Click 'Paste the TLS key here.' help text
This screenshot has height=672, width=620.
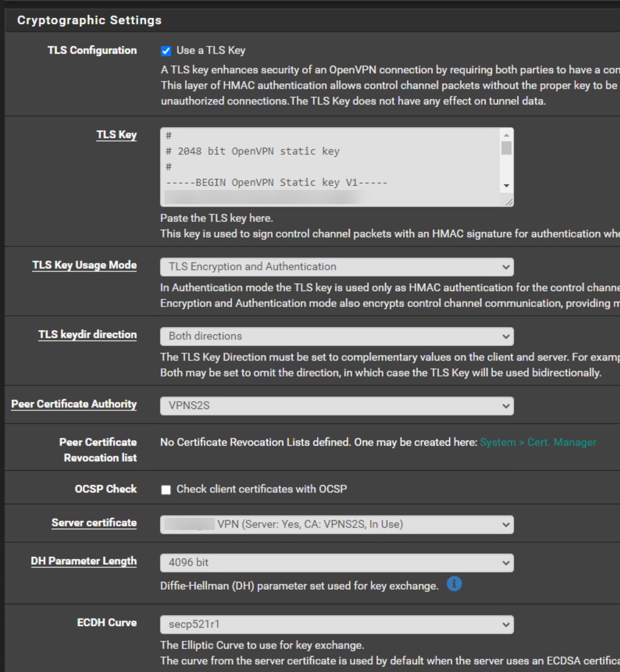pos(217,218)
